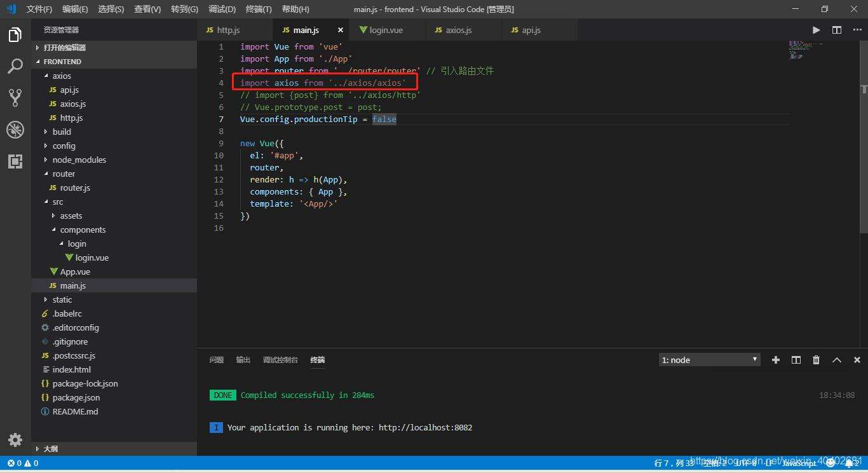The image size is (868, 473).
Task: Collapse the login folder
Action: (114, 243)
